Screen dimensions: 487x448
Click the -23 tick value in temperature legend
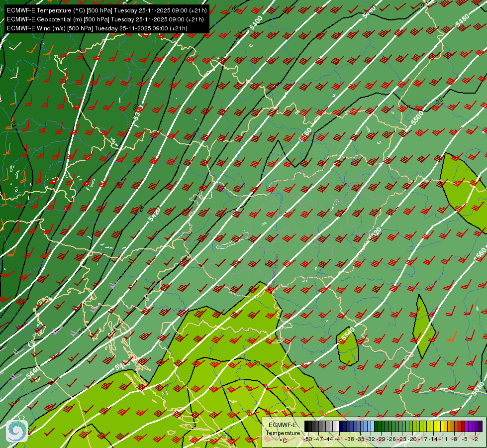tap(402, 439)
